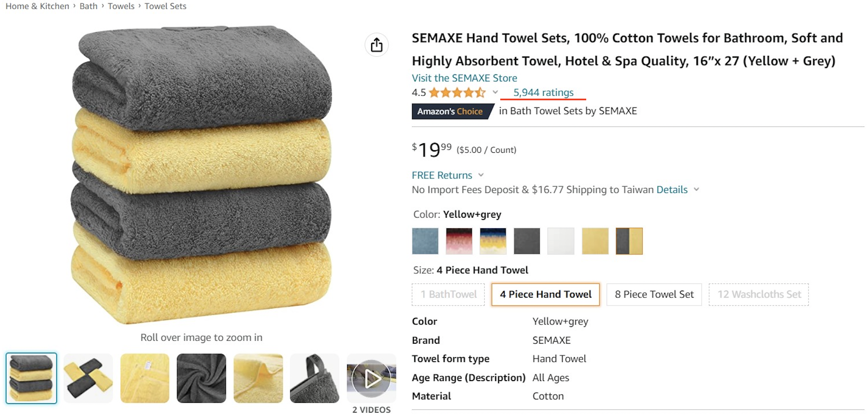868x418 pixels.
Task: Open the 5,944 ratings link
Action: click(543, 92)
